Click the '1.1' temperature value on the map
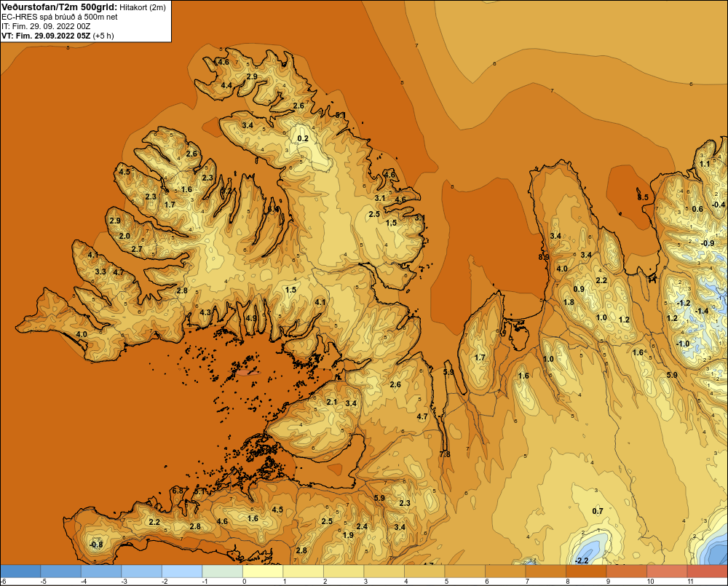The width and height of the screenshot is (728, 586). point(705,164)
